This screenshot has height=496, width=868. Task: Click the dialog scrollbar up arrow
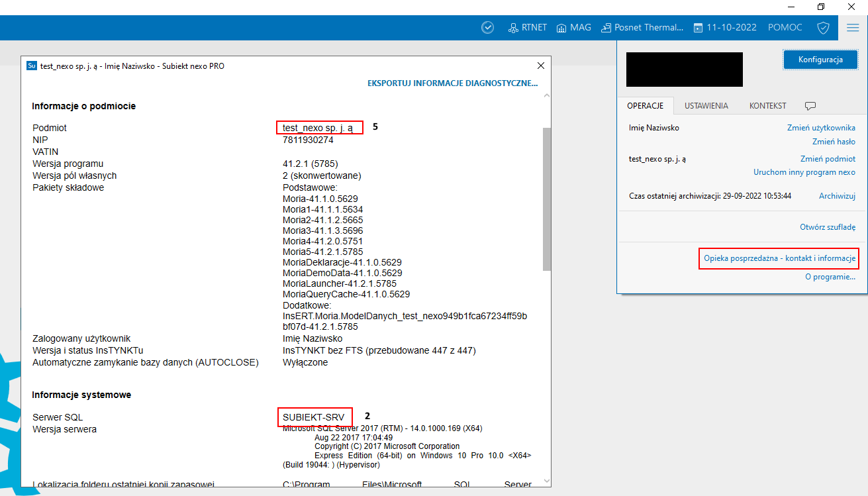[546, 96]
